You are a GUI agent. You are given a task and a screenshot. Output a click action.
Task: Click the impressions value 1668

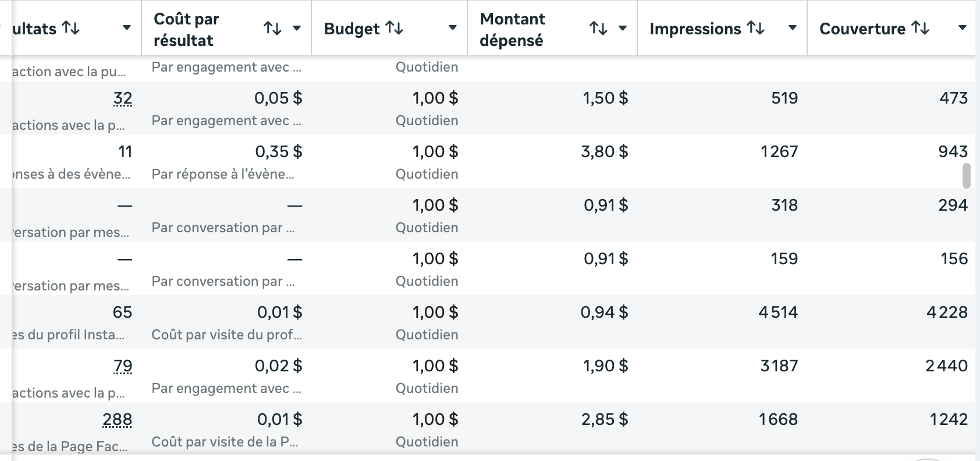coord(779,420)
